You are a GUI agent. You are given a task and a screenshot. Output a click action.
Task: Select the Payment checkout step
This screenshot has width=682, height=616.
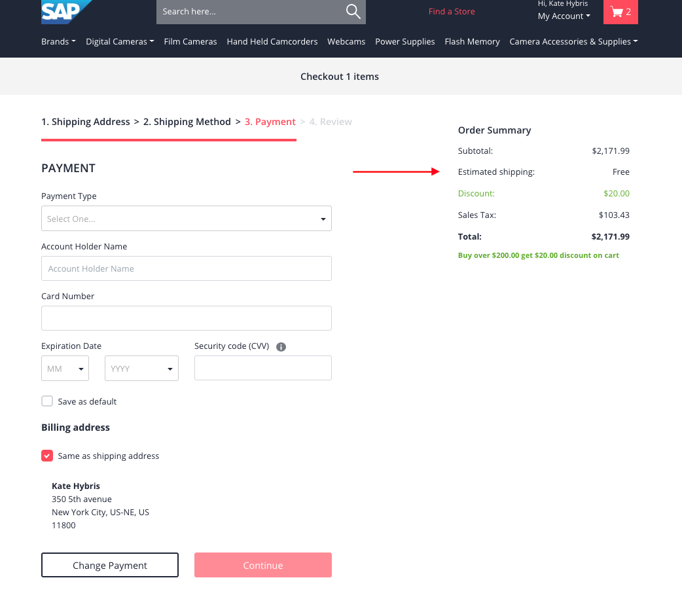(x=270, y=122)
